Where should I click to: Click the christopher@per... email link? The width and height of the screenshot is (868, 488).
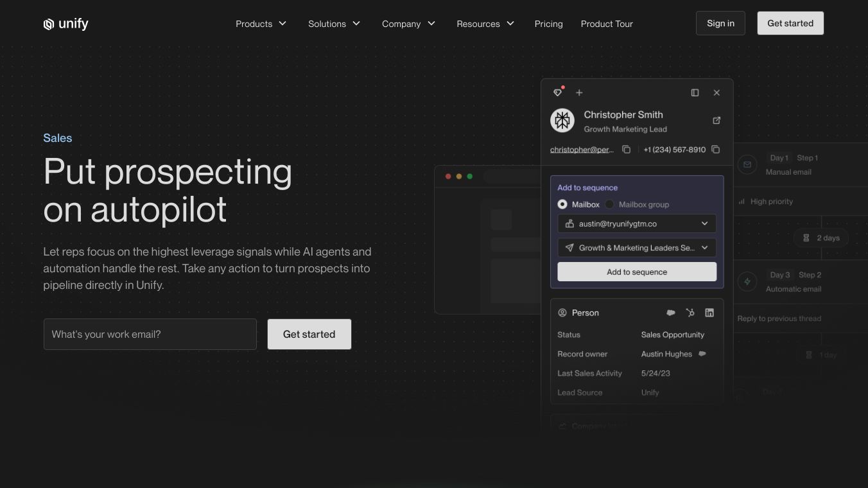[x=582, y=150]
